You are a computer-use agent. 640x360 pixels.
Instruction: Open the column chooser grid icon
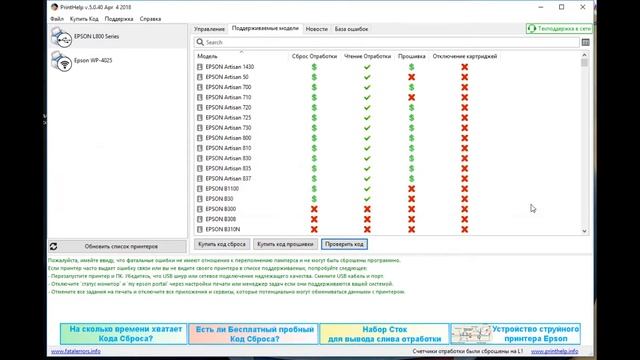[x=585, y=42]
